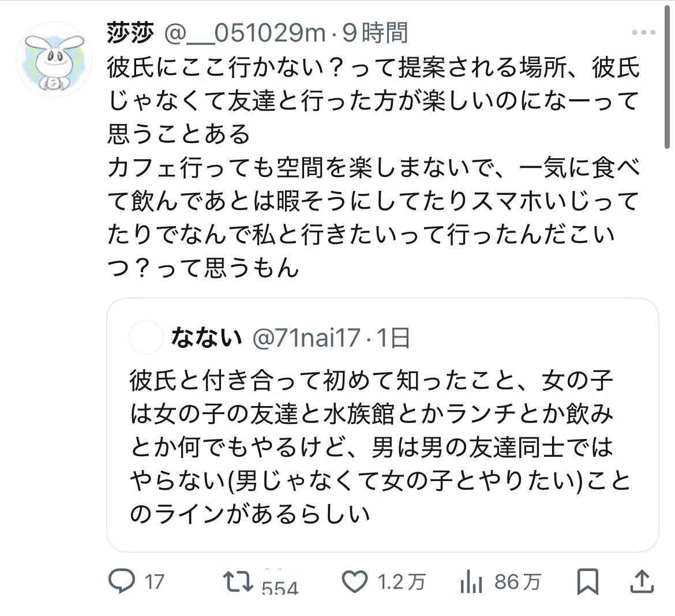Click the 9時間 timestamp

click(375, 33)
